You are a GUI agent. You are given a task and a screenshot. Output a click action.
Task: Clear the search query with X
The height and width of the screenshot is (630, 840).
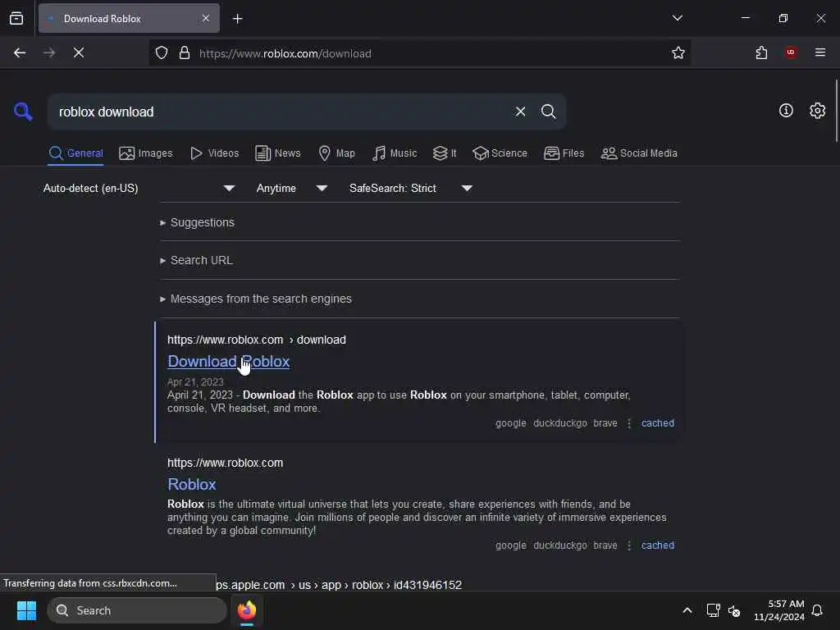click(x=520, y=112)
